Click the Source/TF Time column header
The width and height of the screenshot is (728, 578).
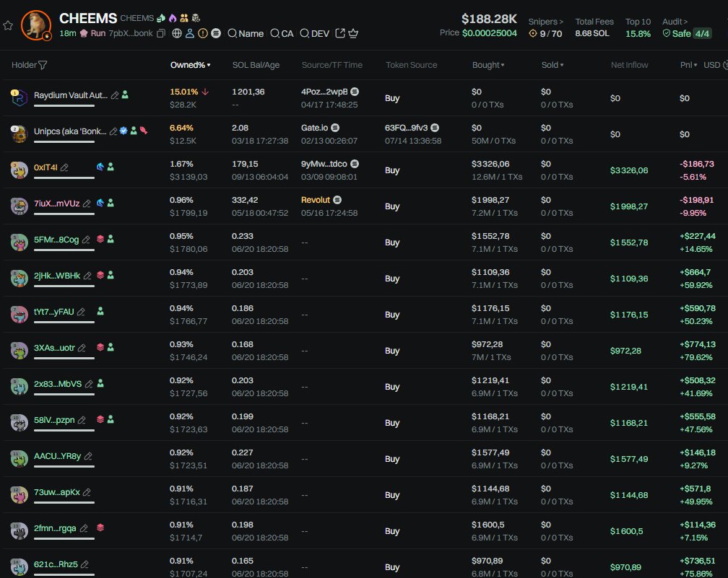(x=332, y=65)
